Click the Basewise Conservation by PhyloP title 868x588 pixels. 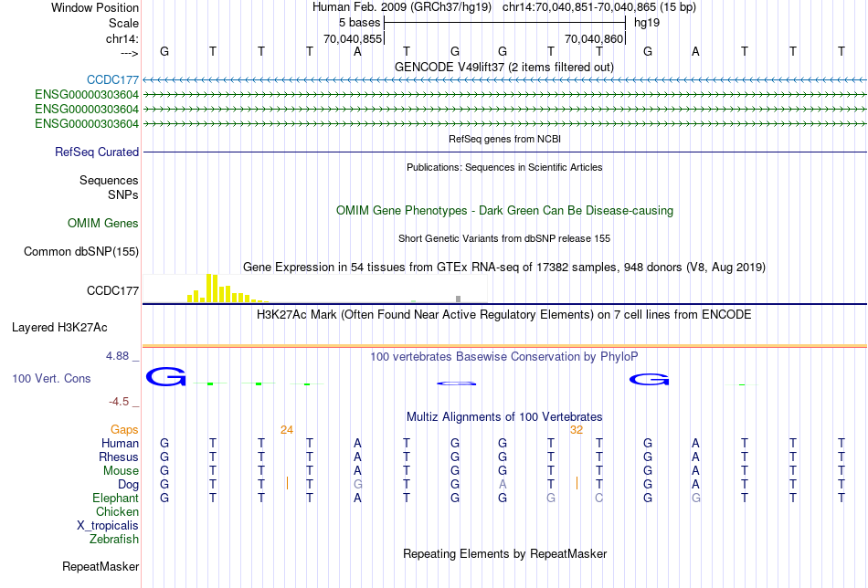click(504, 357)
